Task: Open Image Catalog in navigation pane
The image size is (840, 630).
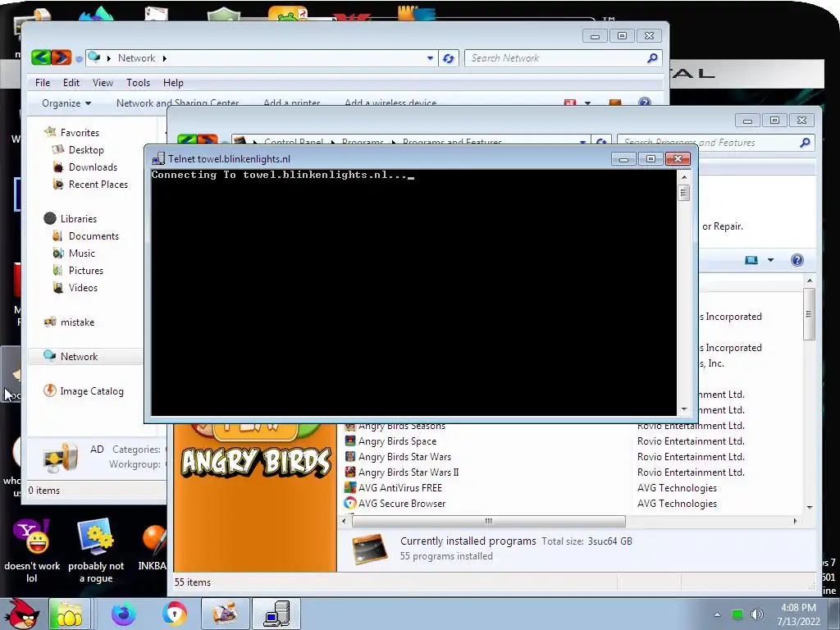Action: [92, 391]
